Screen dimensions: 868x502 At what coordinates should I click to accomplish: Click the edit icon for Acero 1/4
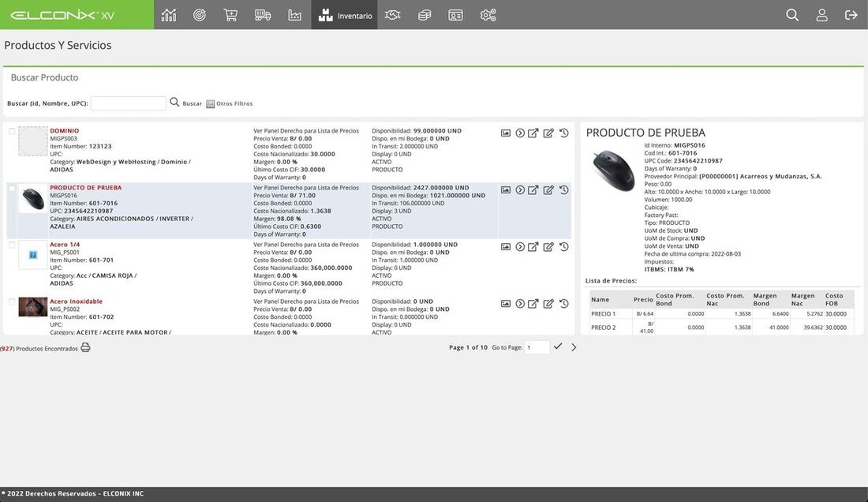point(548,247)
